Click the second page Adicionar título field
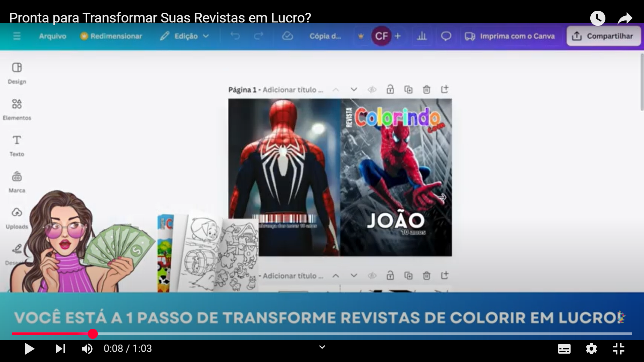This screenshot has height=362, width=644. [293, 276]
